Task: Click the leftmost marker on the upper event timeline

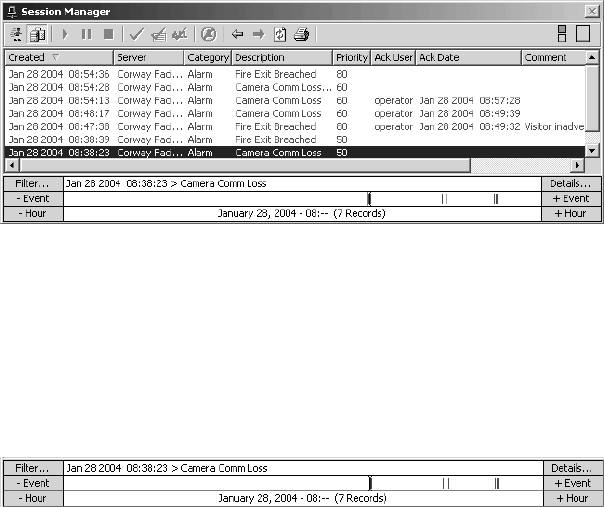Action: [369, 199]
